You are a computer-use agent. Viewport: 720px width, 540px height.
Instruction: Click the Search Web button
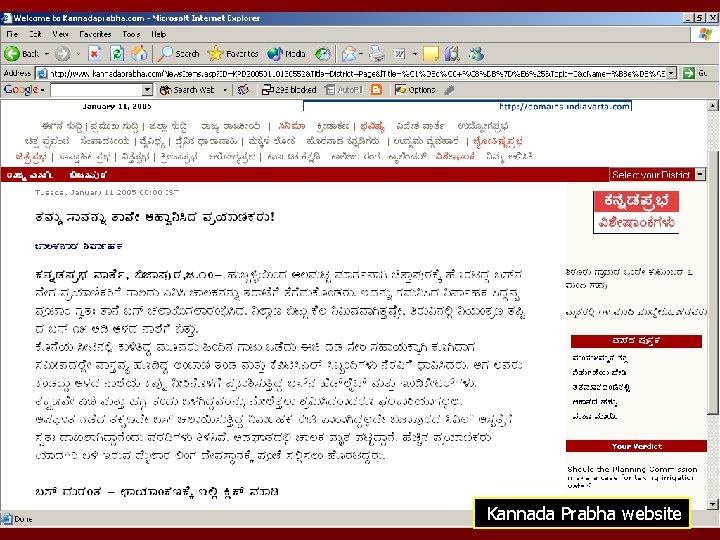coord(187,90)
